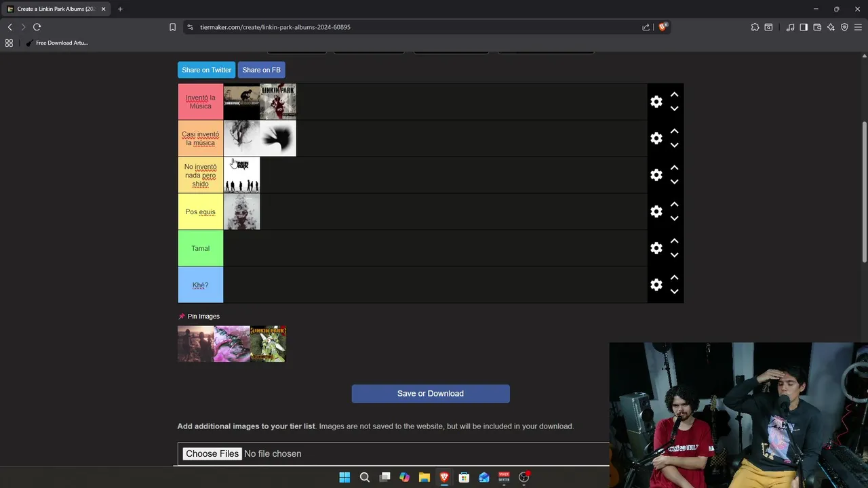Move No inventó nada tier up
Viewport: 868px width, 488px height.
coord(674,168)
